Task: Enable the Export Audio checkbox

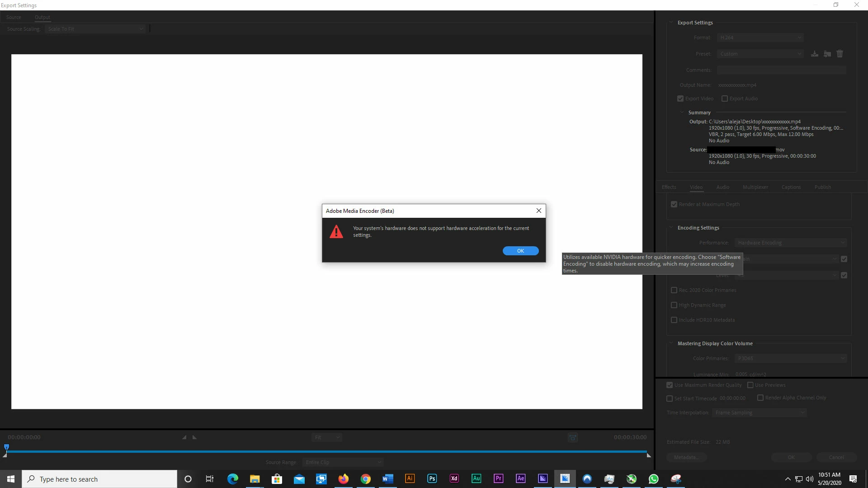Action: [725, 99]
